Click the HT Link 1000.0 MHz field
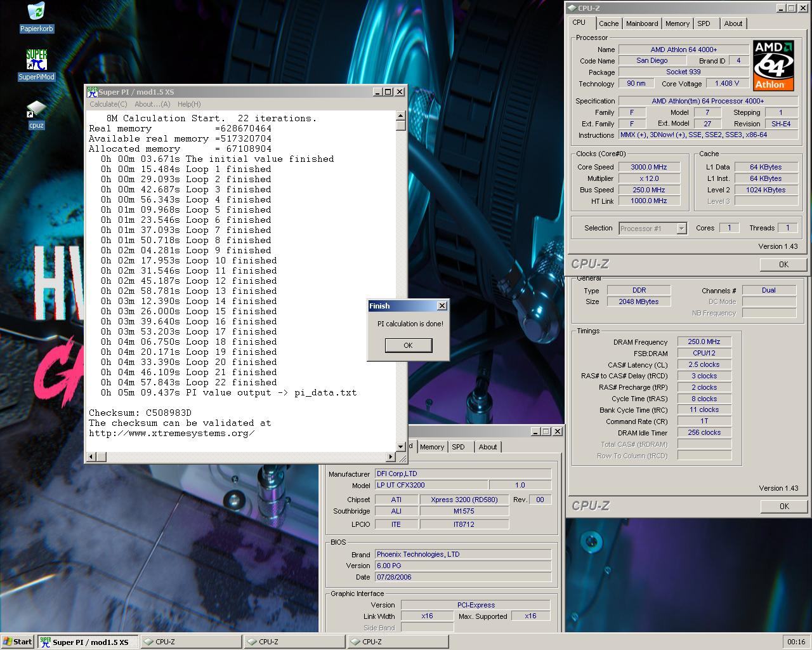Viewport: 812px width, 650px height. click(x=650, y=201)
